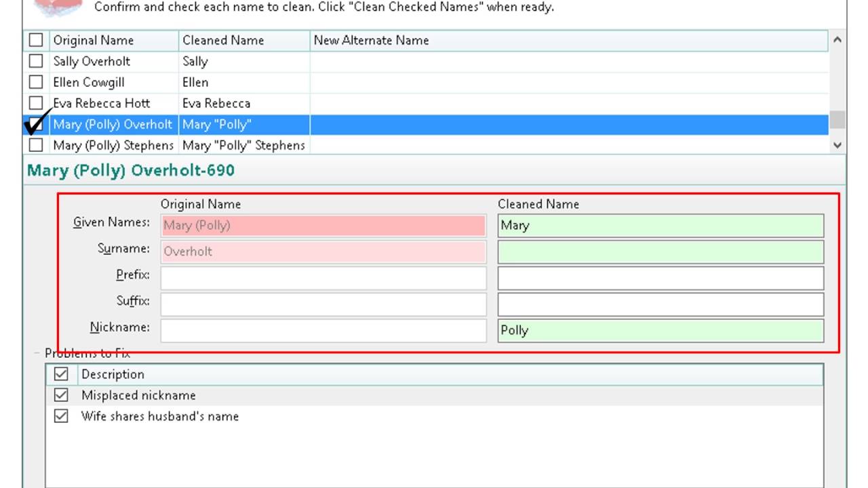Click the names list scrollbar down arrow

coord(837,145)
